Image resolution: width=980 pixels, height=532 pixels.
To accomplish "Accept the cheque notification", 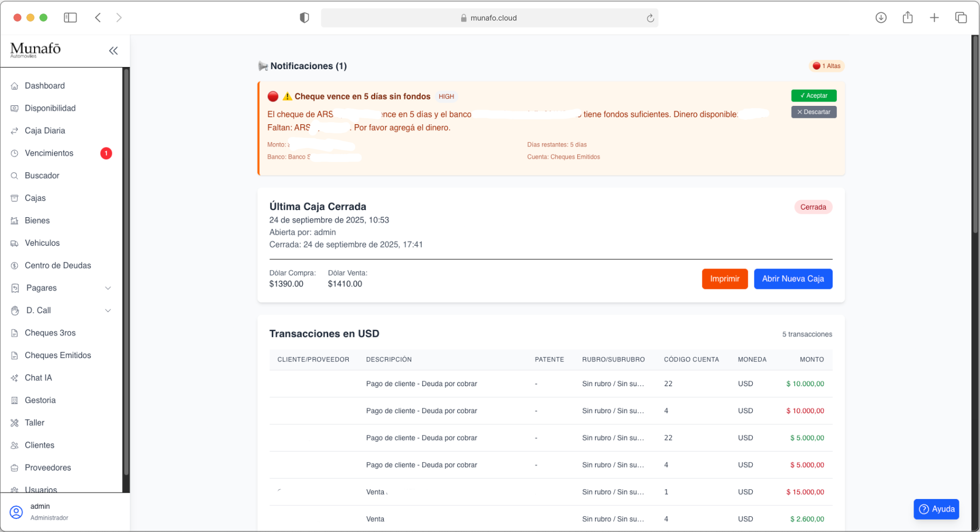I will [x=813, y=96].
